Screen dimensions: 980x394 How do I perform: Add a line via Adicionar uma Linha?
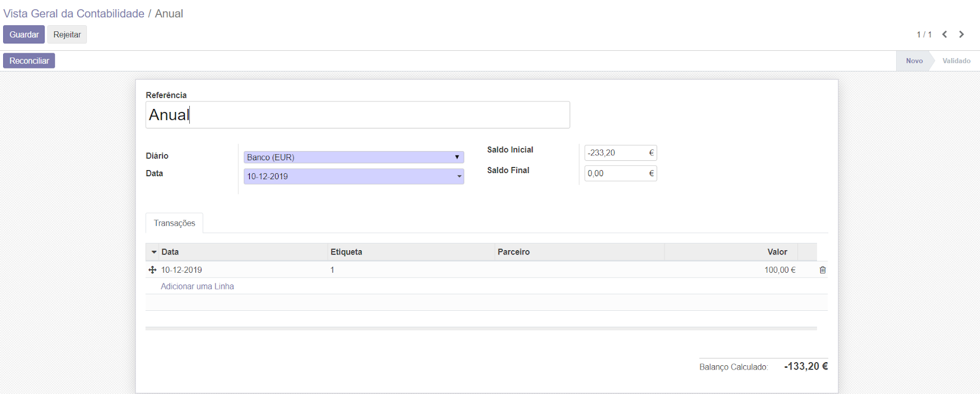pos(197,286)
